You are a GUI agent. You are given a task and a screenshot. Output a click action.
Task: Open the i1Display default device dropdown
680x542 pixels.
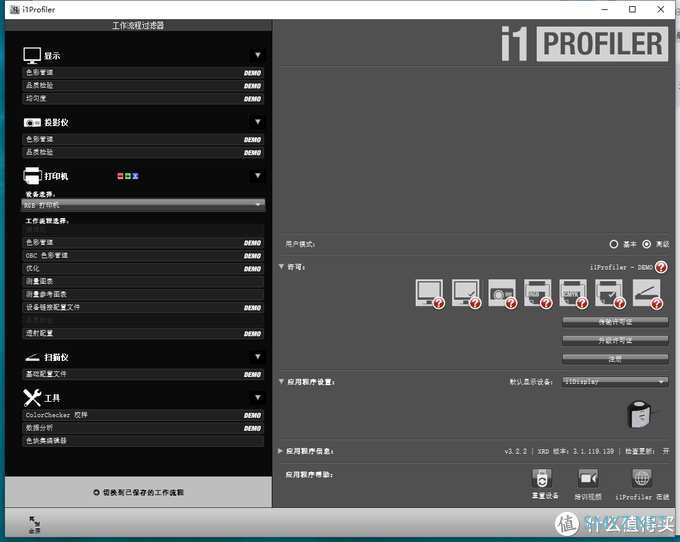click(x=615, y=382)
